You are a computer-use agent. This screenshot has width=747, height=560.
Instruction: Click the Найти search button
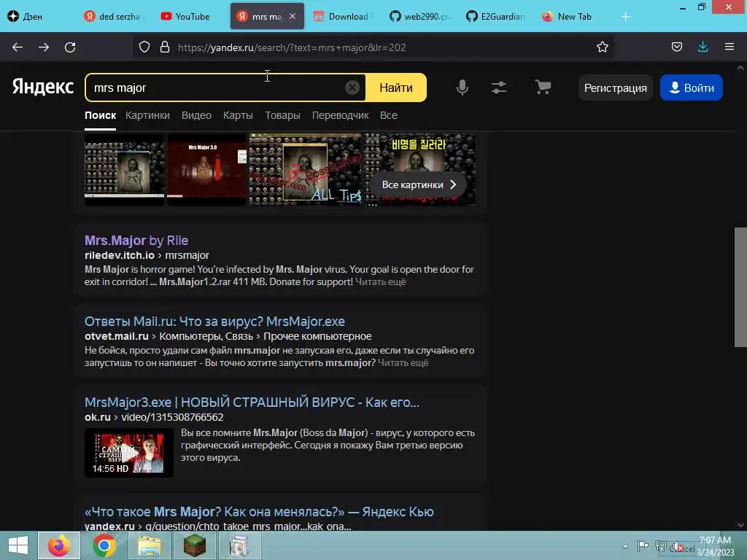pos(396,87)
